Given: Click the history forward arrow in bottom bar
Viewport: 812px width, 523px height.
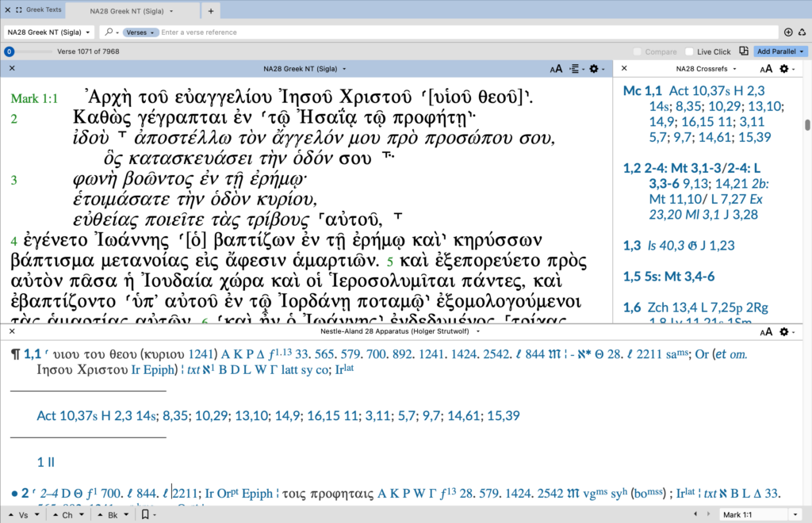Looking at the screenshot, I should pyautogui.click(x=708, y=514).
